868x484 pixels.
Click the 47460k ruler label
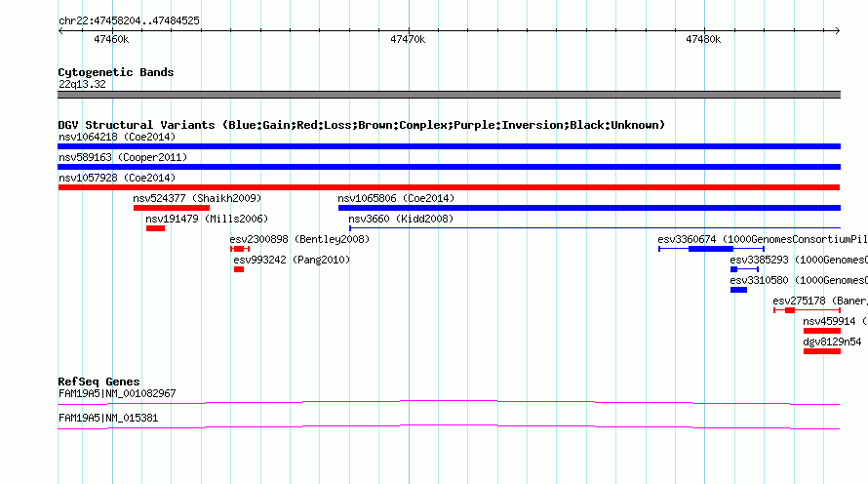111,39
